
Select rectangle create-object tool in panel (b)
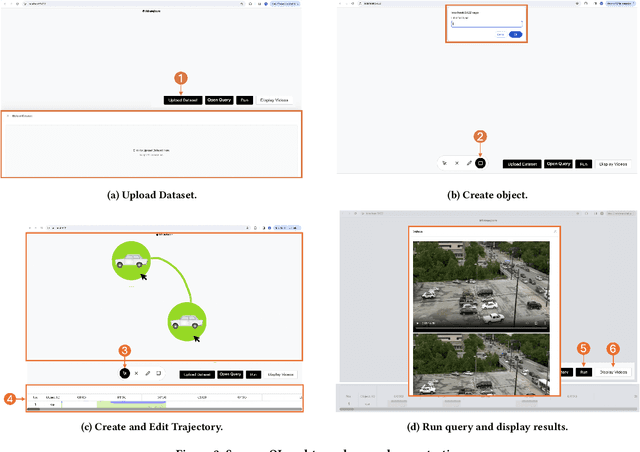click(x=480, y=162)
